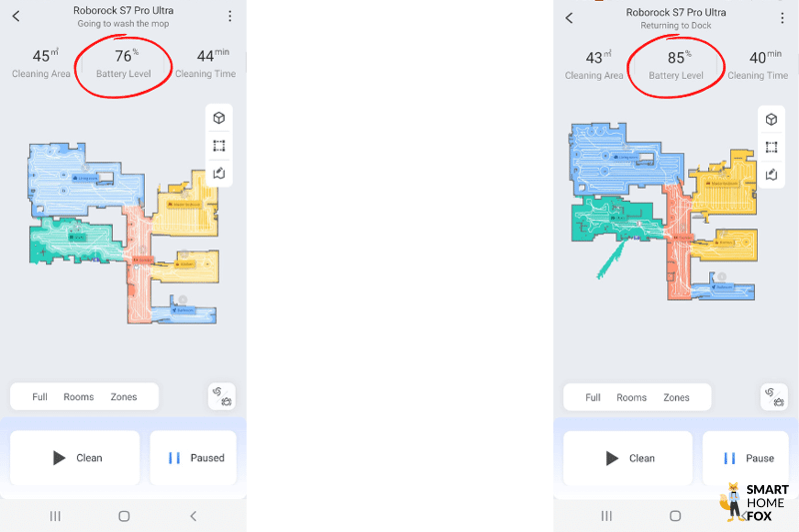The width and height of the screenshot is (799, 532).
Task: Open cleaning mode settings in left screenshot
Action: 222,396
